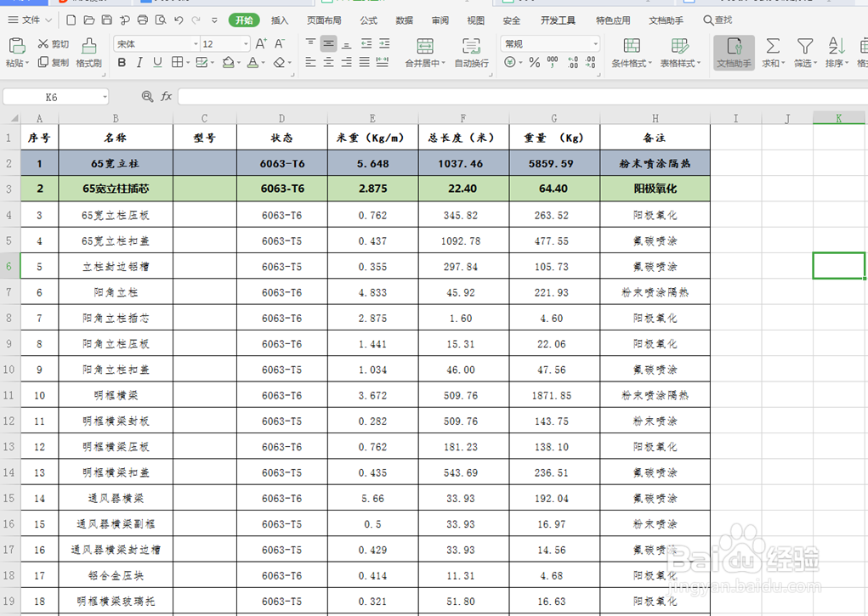
Task: Increase font size with A+ icon
Action: point(261,43)
